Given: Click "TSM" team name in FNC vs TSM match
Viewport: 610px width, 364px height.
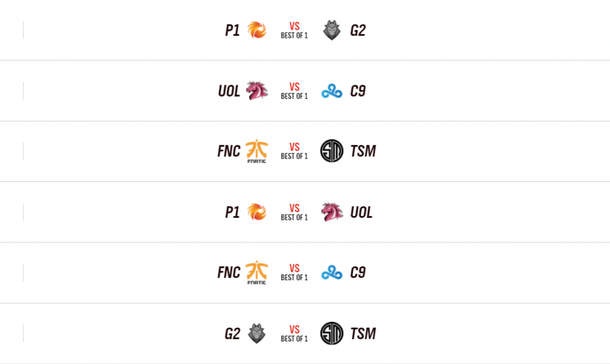Looking at the screenshot, I should 363,151.
